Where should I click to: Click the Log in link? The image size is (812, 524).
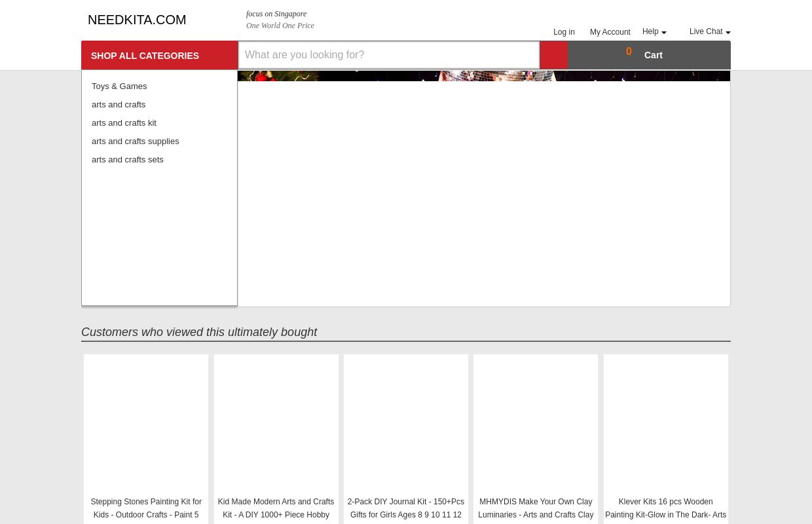point(564,32)
